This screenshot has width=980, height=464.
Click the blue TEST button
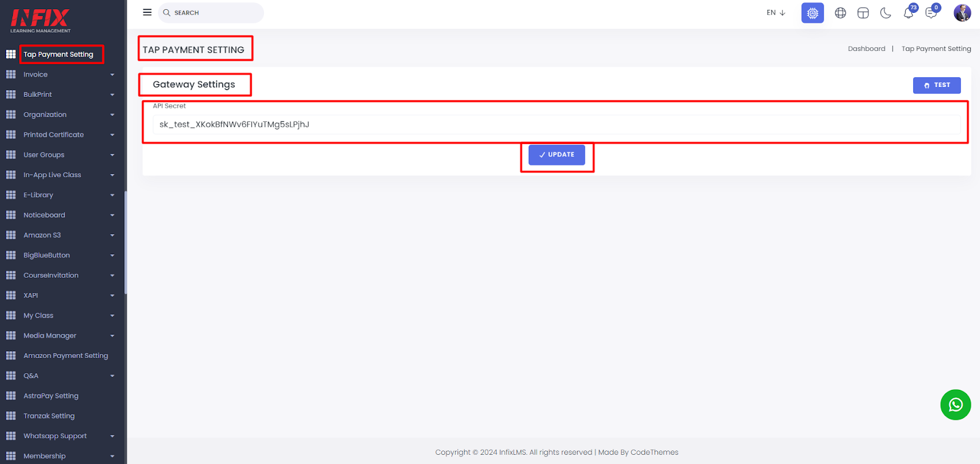(937, 85)
